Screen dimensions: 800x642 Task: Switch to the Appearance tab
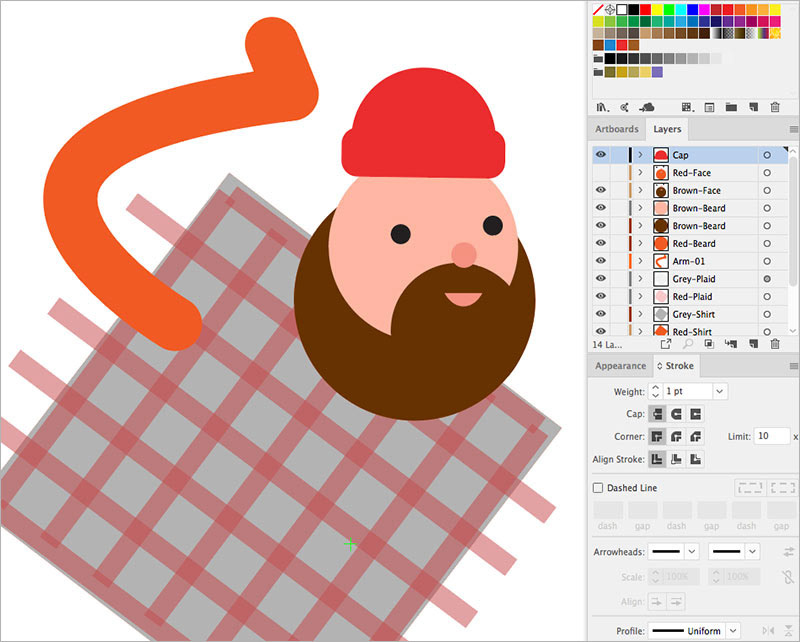620,366
